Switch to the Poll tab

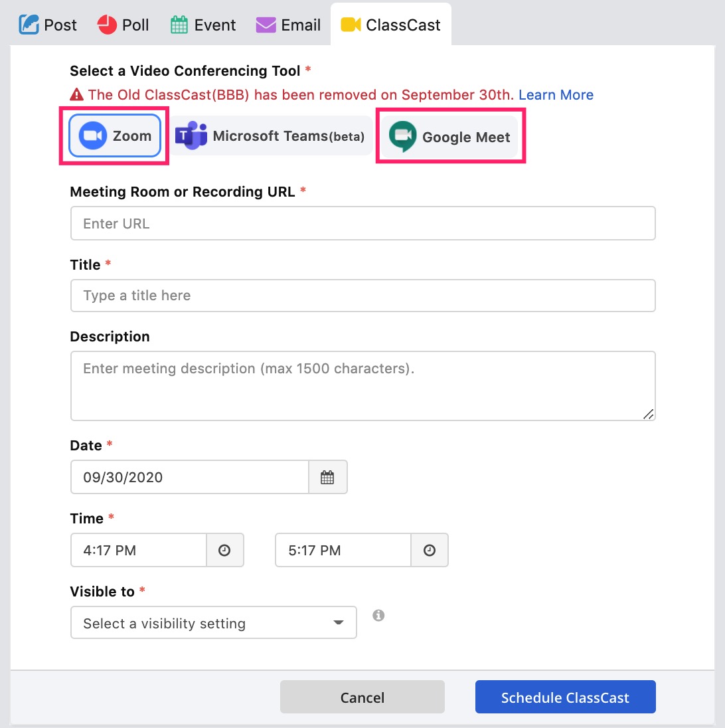click(123, 25)
